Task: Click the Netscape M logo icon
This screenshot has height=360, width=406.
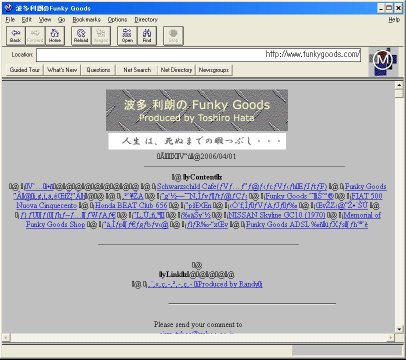Action: 383,61
